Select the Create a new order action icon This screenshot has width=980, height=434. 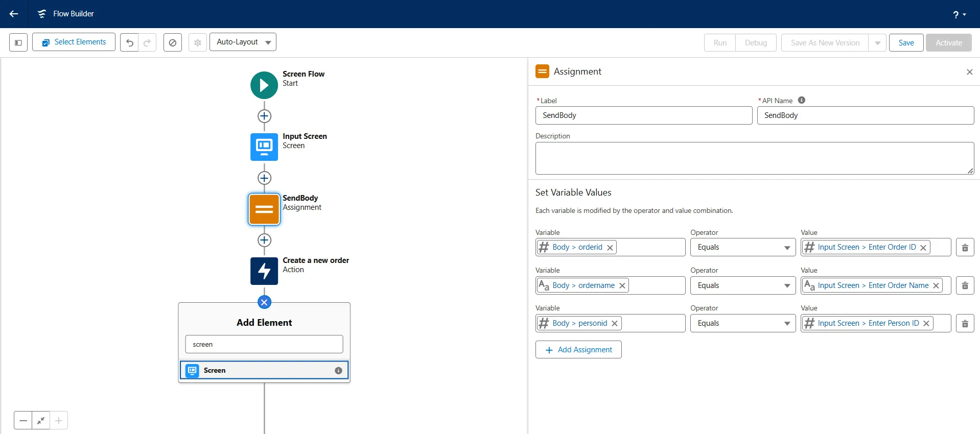tap(264, 271)
